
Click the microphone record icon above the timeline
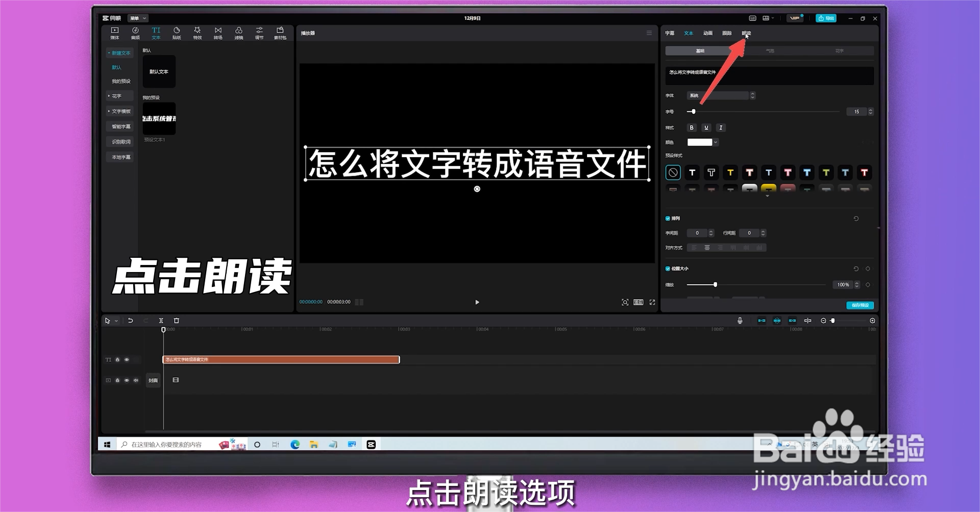click(x=740, y=321)
